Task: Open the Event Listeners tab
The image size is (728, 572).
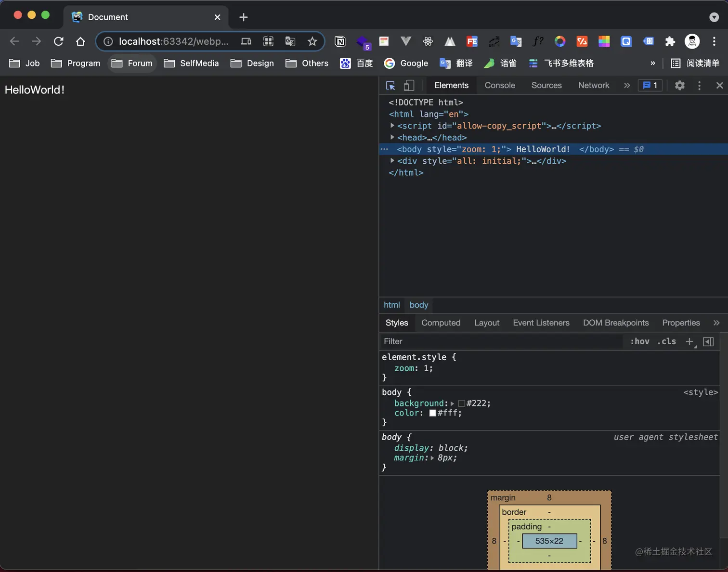Action: pos(541,323)
